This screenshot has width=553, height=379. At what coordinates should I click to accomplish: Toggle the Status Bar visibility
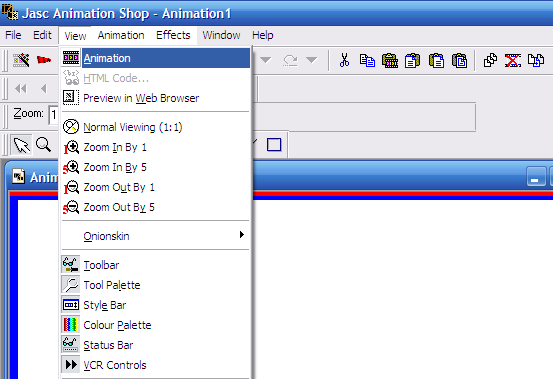click(x=156, y=345)
